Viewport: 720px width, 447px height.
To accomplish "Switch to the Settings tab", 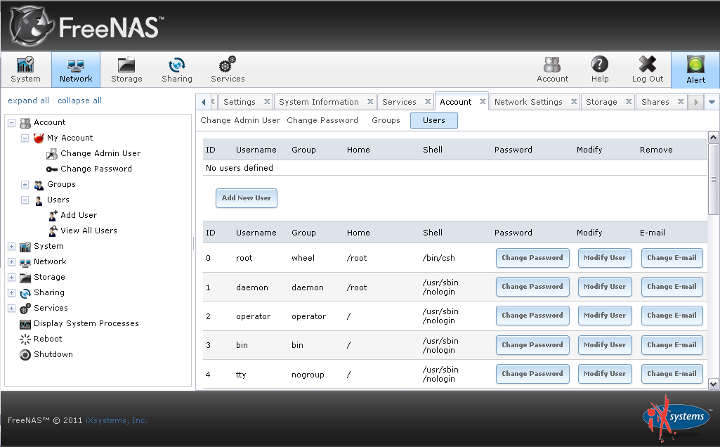I will click(239, 102).
